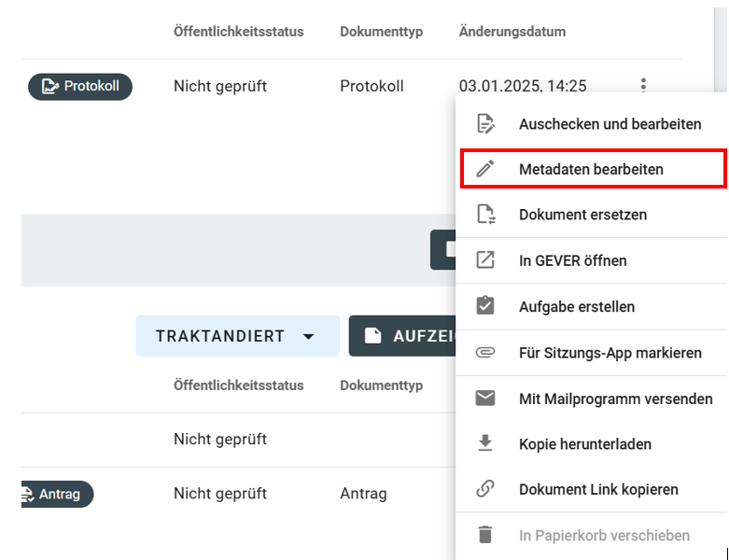The width and height of the screenshot is (729, 560).
Task: Click the chain link copy icon
Action: (x=485, y=490)
